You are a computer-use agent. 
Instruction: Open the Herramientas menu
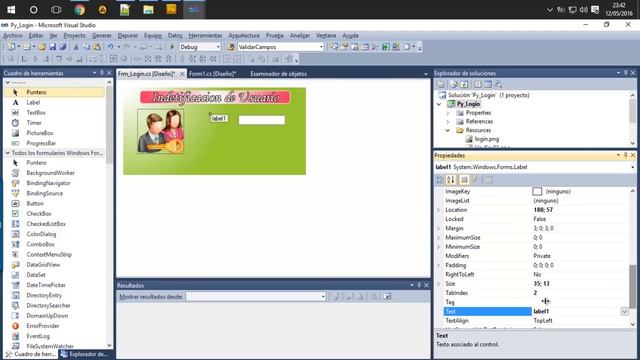click(x=205, y=36)
